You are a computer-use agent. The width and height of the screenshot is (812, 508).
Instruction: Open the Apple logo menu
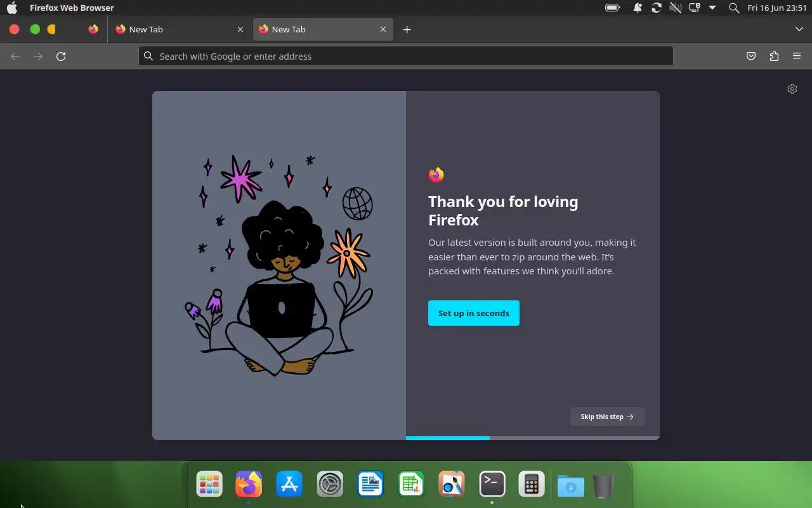[x=12, y=8]
